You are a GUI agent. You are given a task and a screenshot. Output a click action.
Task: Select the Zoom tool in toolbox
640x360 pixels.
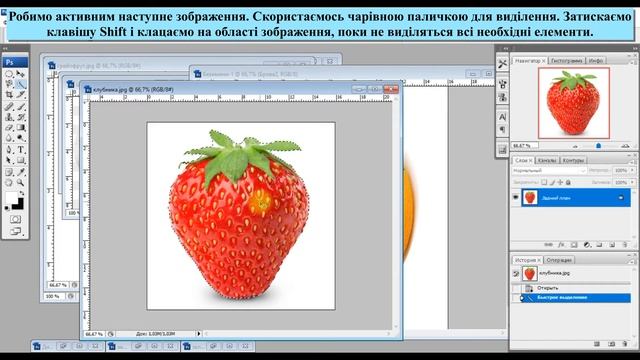coord(21,183)
